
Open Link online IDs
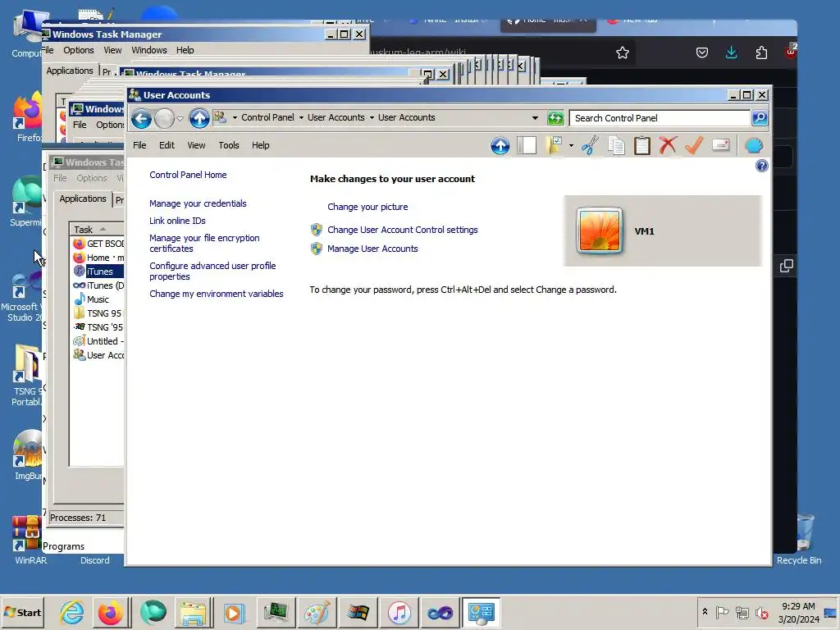(x=177, y=221)
